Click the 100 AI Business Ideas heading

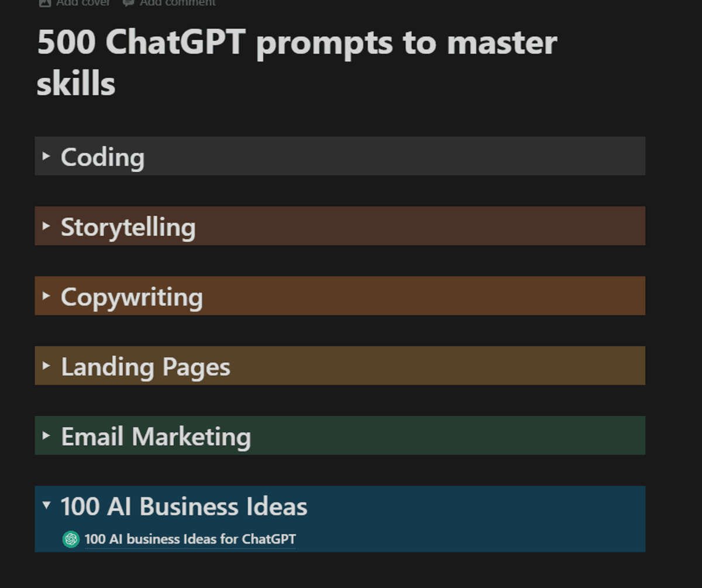pyautogui.click(x=184, y=507)
